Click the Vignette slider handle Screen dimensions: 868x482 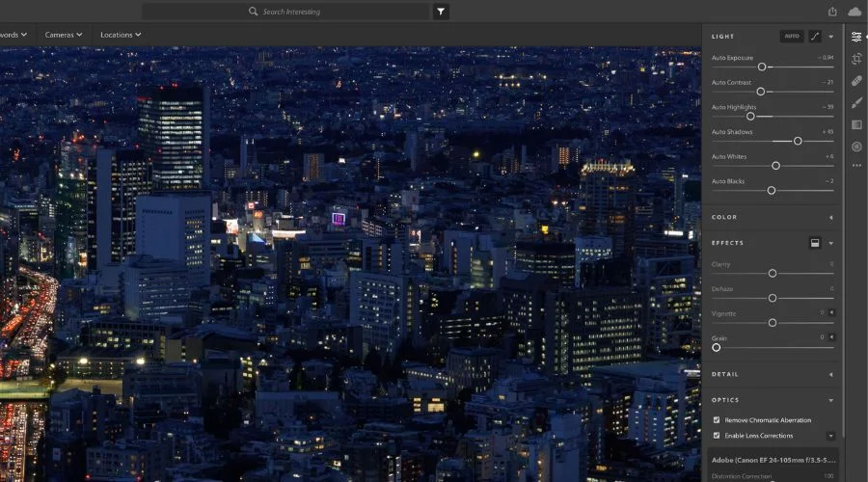tap(773, 323)
